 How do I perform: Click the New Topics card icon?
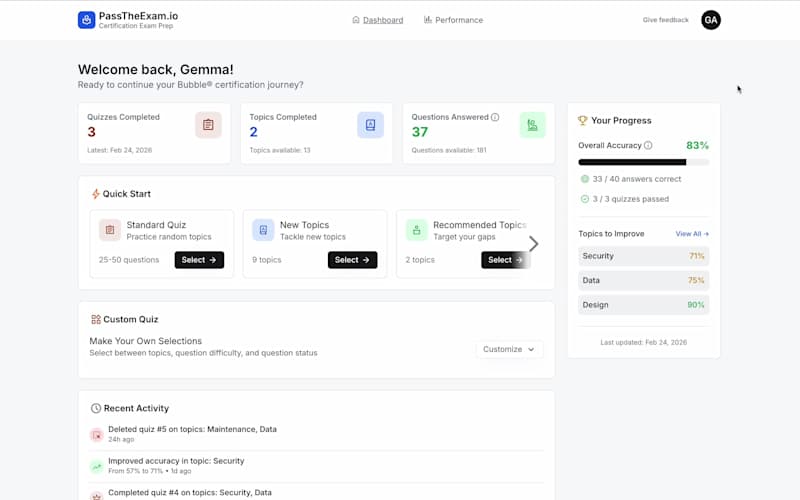[263, 230]
